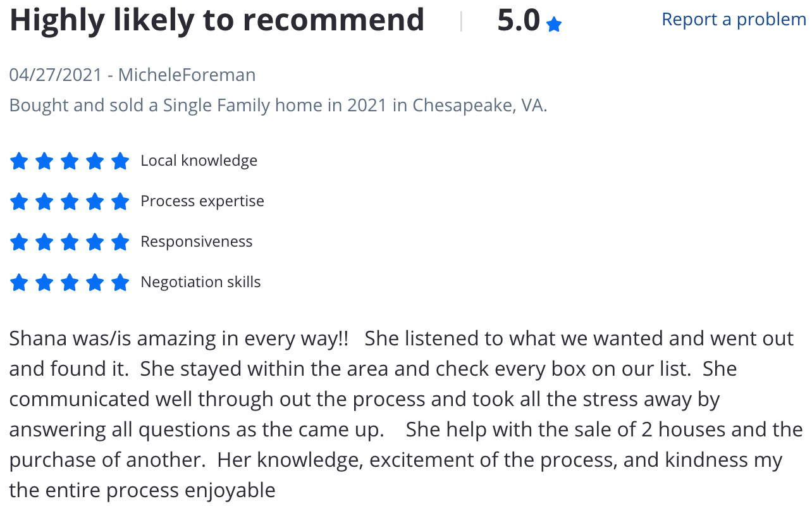Click the first star of Negotiation skills
This screenshot has height=506, width=812.
(19, 282)
